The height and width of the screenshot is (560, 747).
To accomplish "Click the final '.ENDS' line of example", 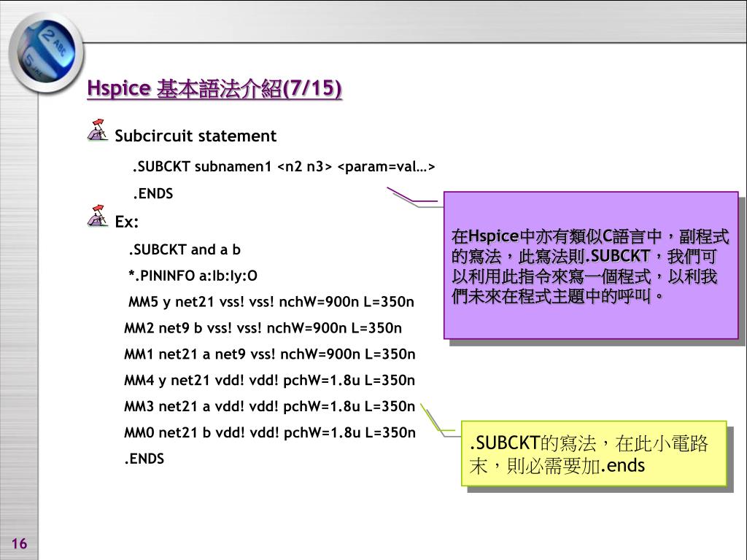I will [144, 459].
